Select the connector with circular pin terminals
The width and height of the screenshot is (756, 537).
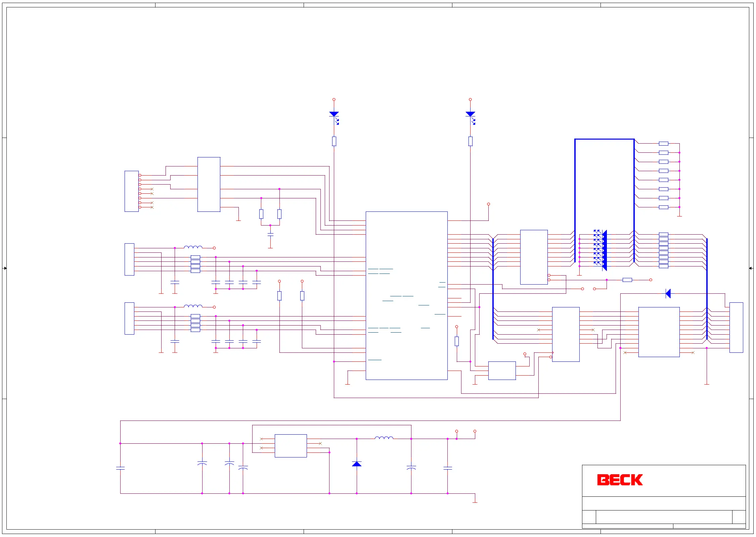(x=133, y=191)
